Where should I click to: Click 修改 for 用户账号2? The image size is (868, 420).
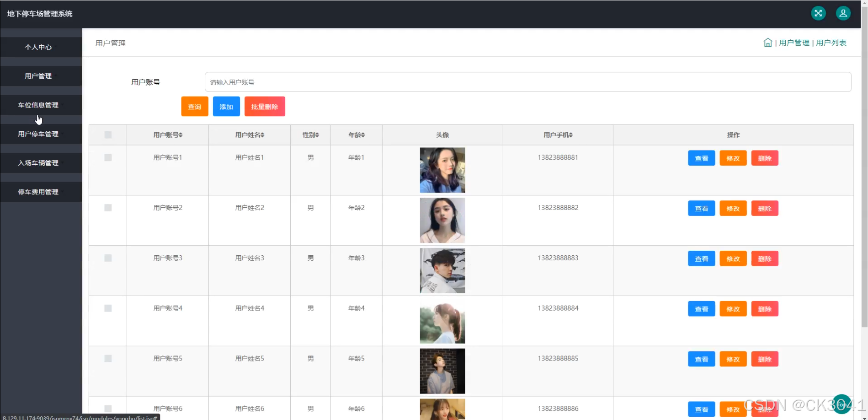[733, 209]
